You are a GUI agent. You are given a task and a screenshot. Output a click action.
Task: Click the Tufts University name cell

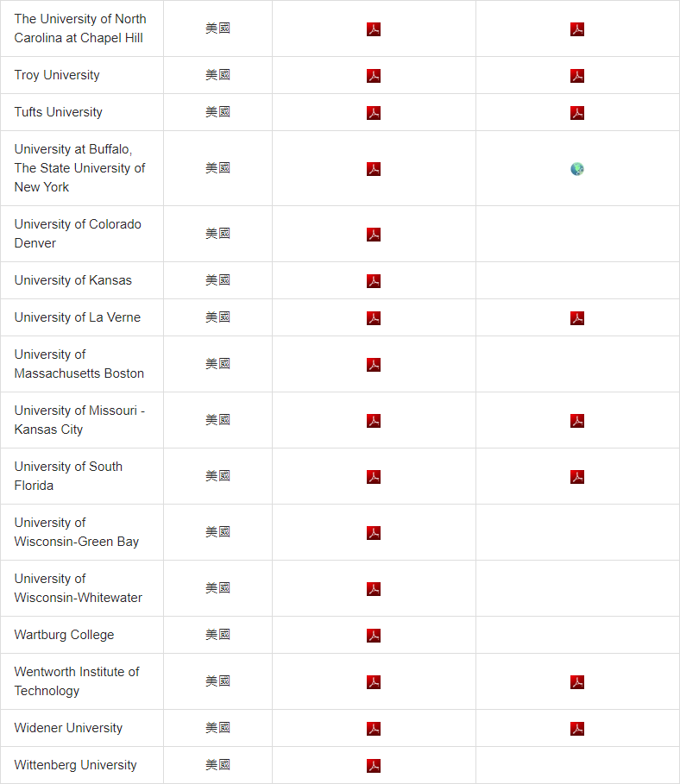point(58,112)
